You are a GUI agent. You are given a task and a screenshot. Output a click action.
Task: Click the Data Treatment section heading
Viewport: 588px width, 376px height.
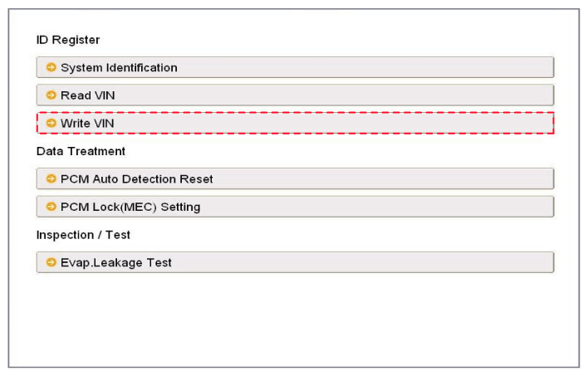click(81, 151)
